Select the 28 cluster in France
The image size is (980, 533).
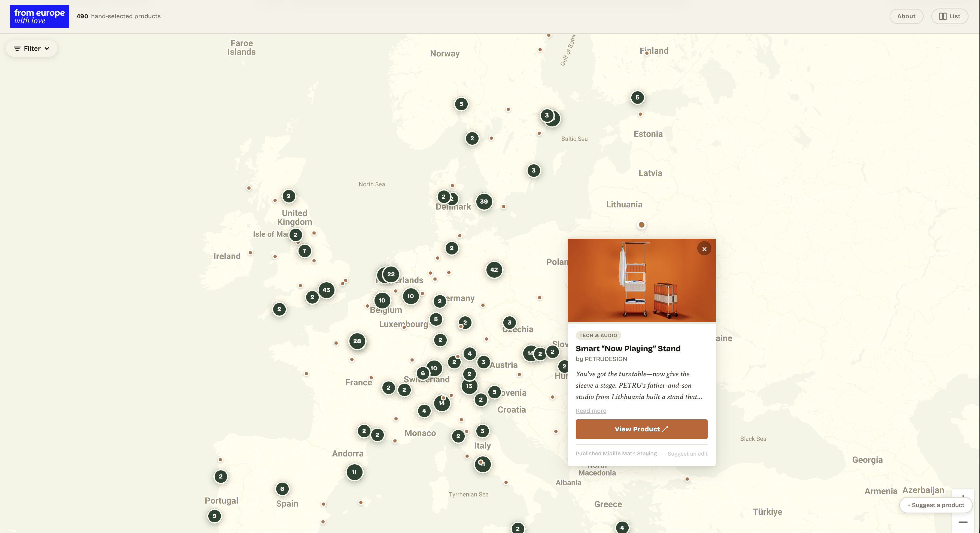(357, 341)
